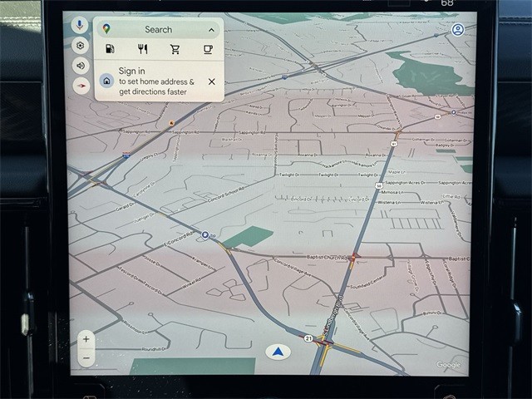Viewport: 532px width, 399px height.
Task: Open the account profile icon
Action: [x=457, y=29]
